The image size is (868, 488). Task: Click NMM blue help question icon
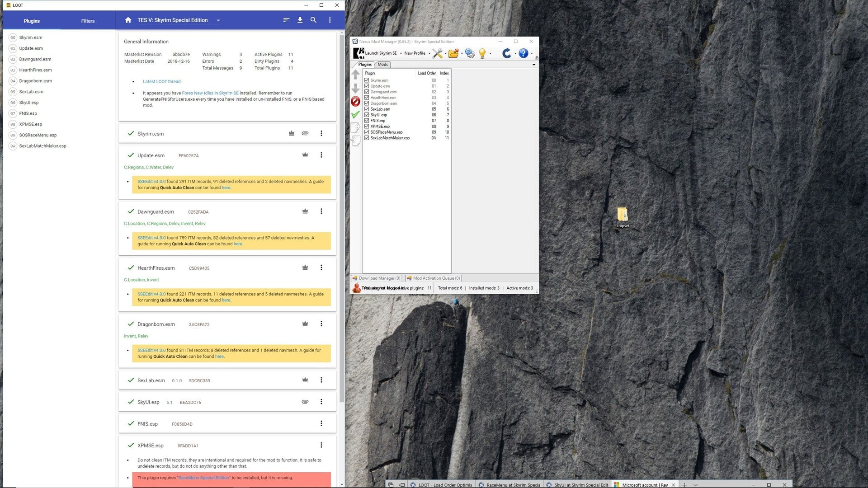click(524, 53)
